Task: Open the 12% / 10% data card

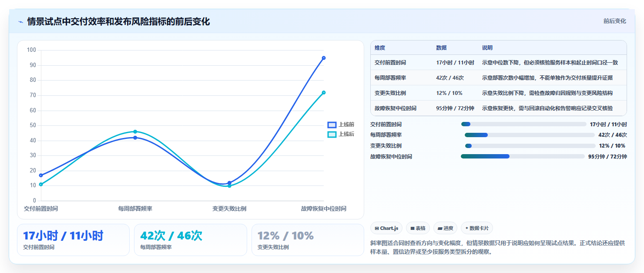Action: (308, 240)
